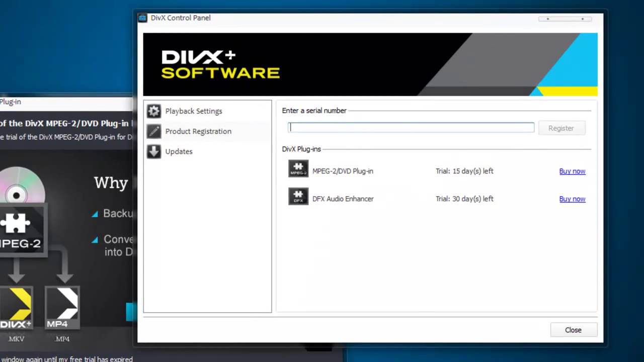
Task: Click the DFX Audio Enhancer label
Action: point(343,199)
